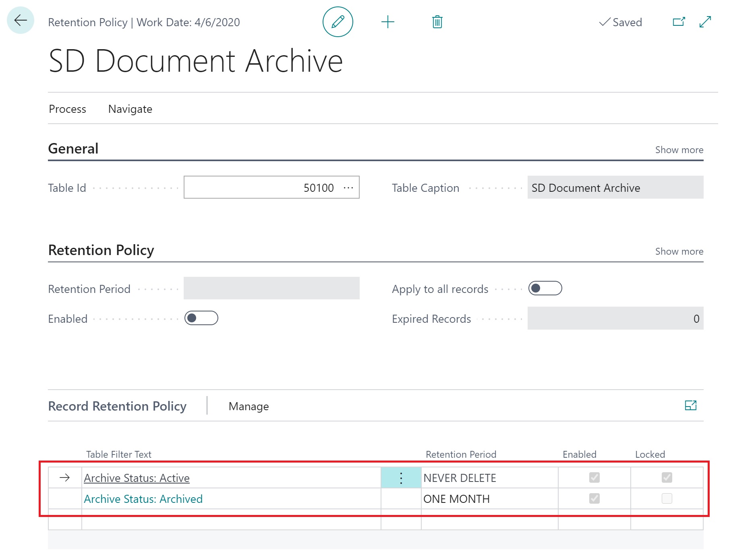Toggle the retention policy Enabled switch

tap(201, 318)
